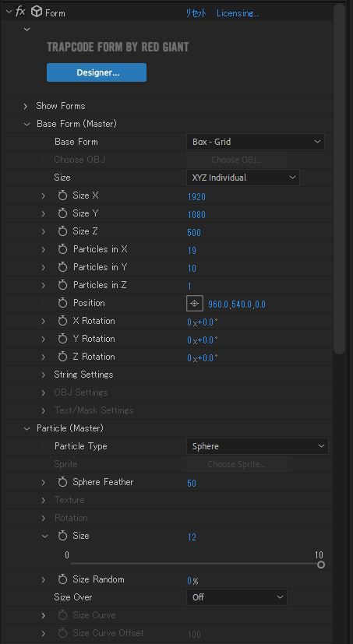Collapse the Base Form (Master) group

pyautogui.click(x=27, y=124)
